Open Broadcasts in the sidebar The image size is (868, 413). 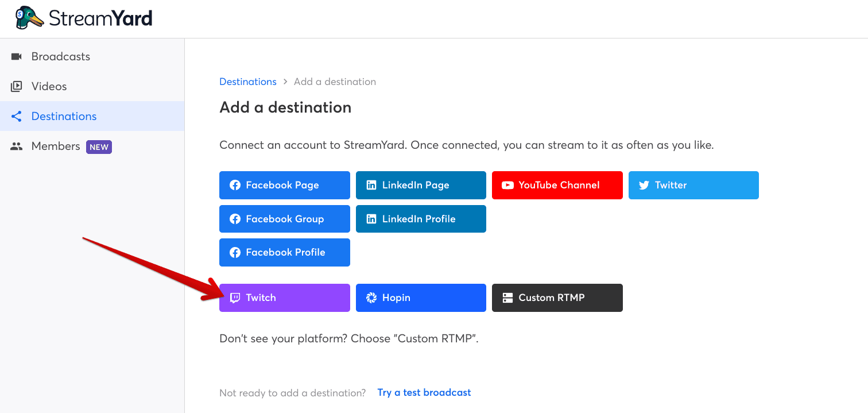pyautogui.click(x=92, y=56)
